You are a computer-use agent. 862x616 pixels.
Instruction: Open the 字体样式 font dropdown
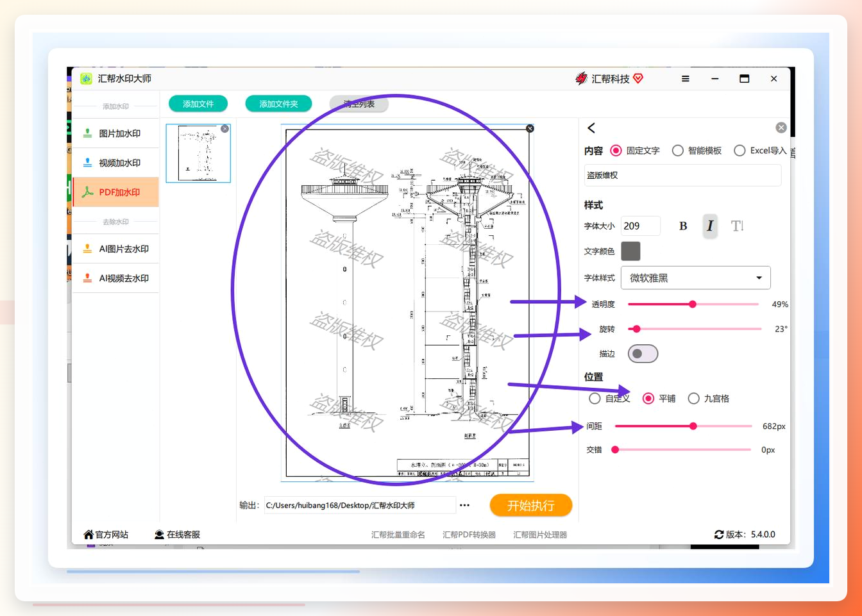(696, 278)
